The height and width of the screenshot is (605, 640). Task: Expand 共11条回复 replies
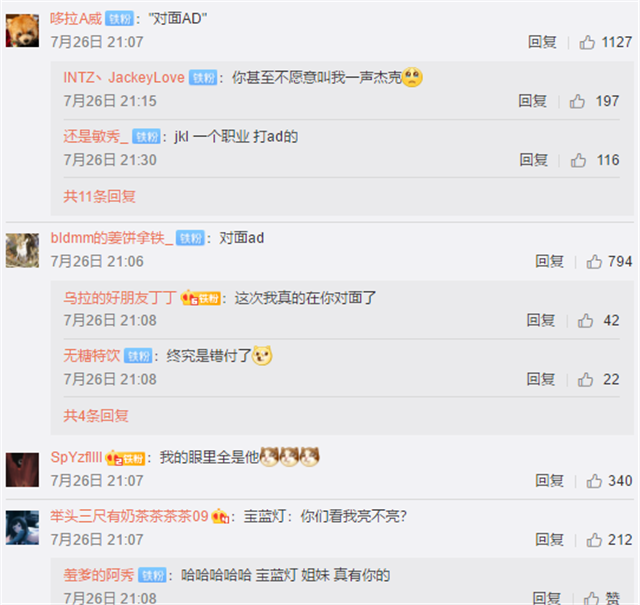pyautogui.click(x=99, y=196)
